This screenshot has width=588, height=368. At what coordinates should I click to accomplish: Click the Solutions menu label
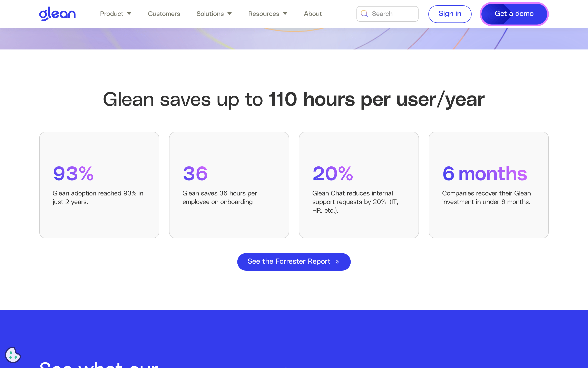click(210, 14)
